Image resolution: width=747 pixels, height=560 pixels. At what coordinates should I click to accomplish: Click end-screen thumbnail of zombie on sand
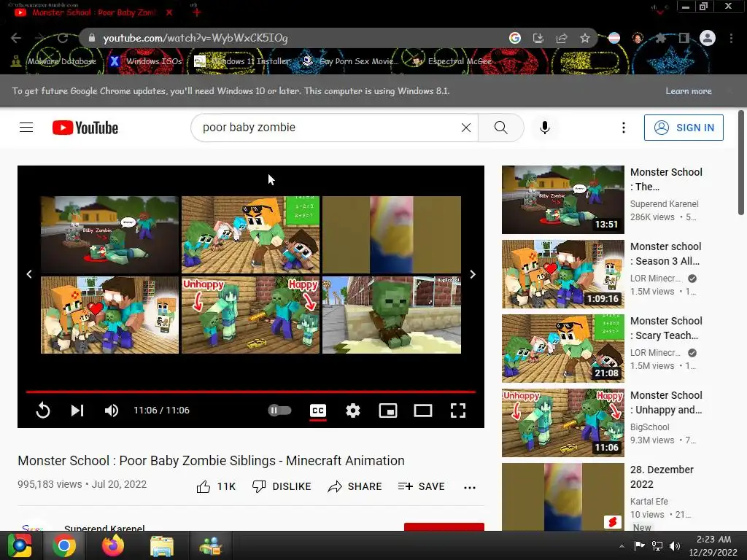(392, 315)
